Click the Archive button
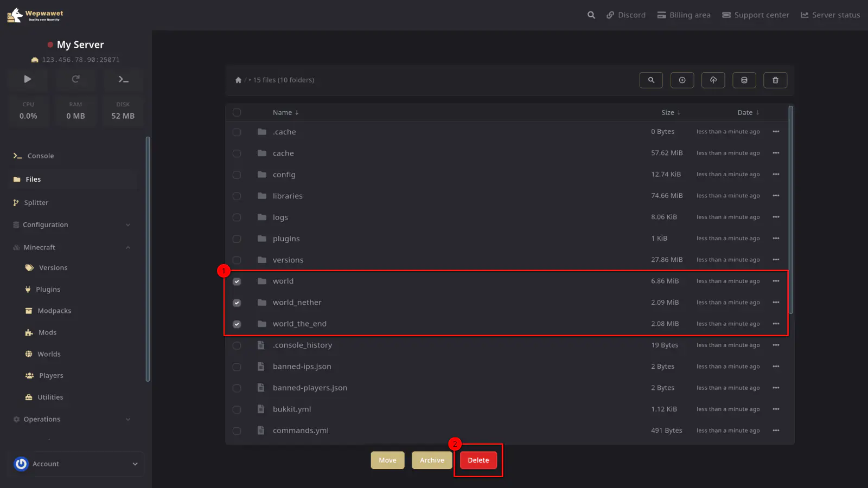 coord(432,460)
